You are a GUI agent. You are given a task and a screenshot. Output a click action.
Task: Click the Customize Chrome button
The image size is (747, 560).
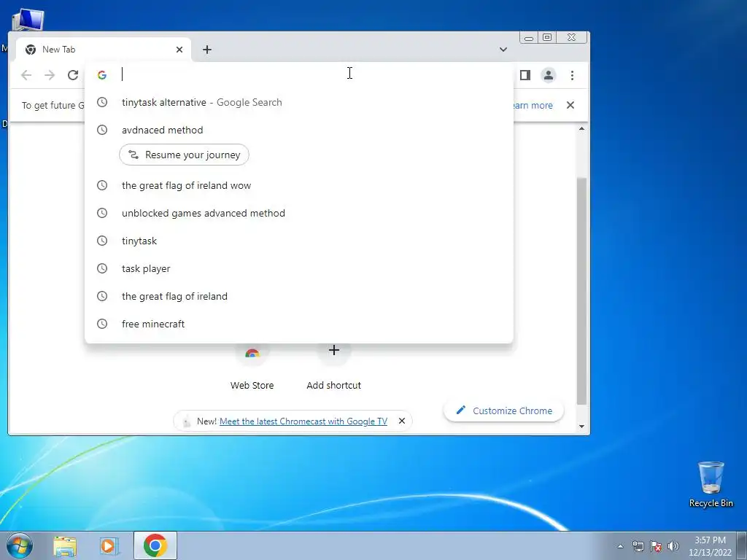click(x=503, y=411)
